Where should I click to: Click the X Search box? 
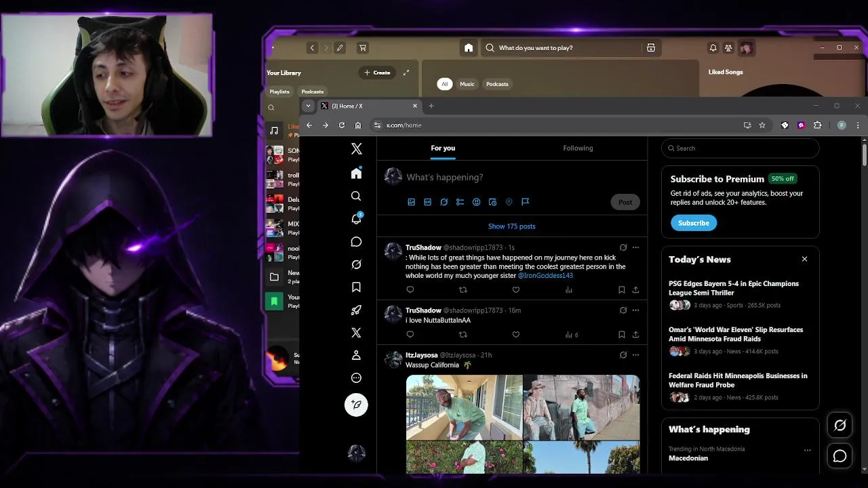(740, 148)
